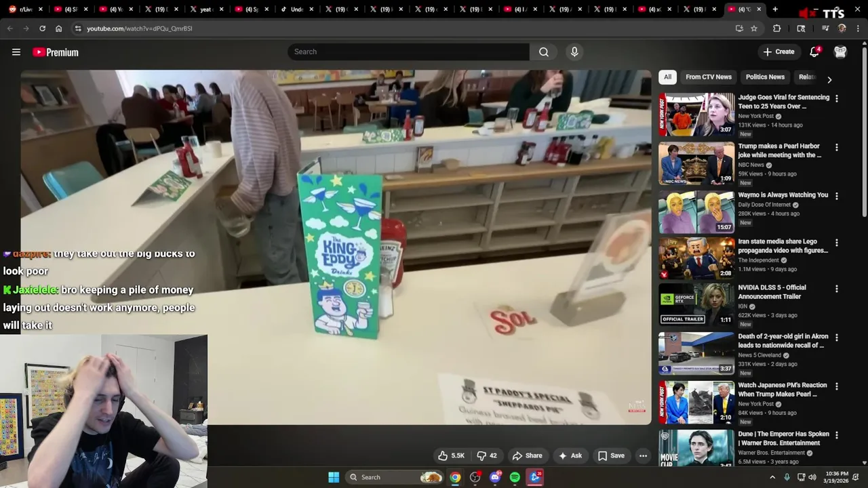Open options for Death of 2-year-old Akron video

[836, 338]
